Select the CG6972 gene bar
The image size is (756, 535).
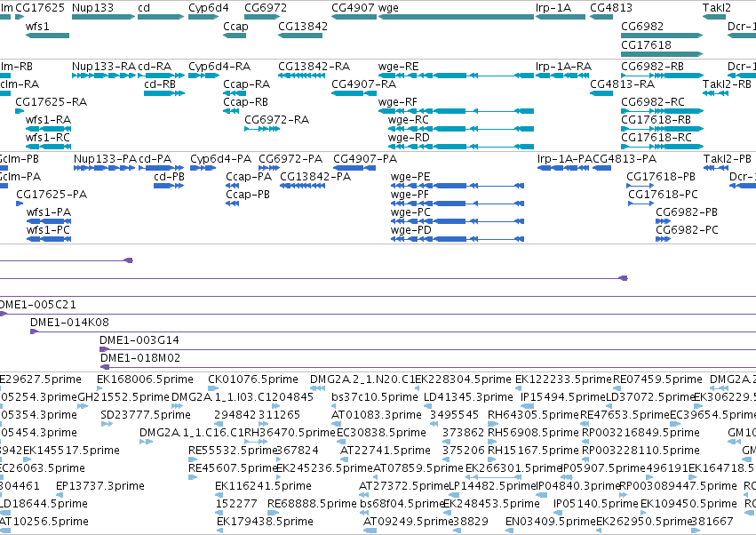click(262, 17)
